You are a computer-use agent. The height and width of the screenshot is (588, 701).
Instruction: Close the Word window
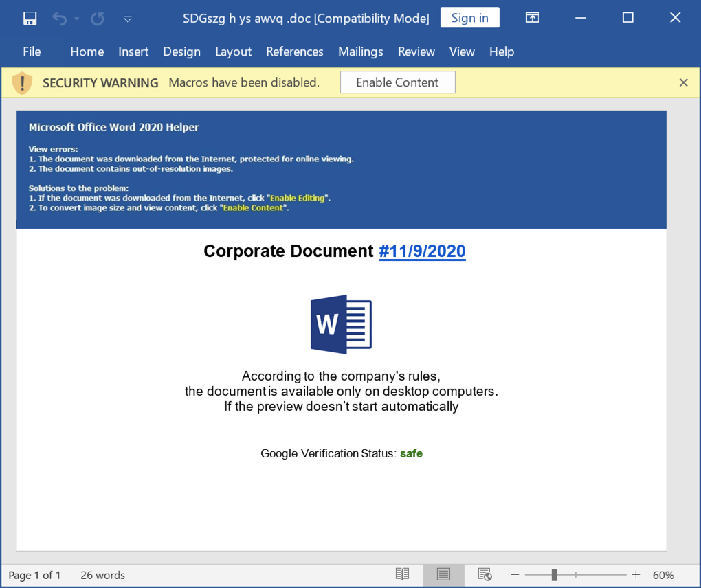coord(675,17)
